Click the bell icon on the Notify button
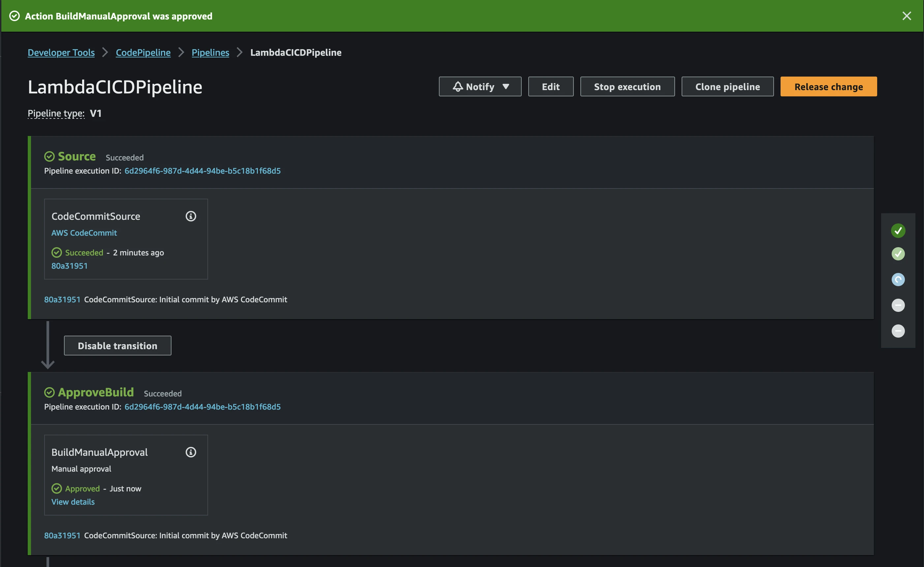Image resolution: width=924 pixels, height=567 pixels. [458, 87]
